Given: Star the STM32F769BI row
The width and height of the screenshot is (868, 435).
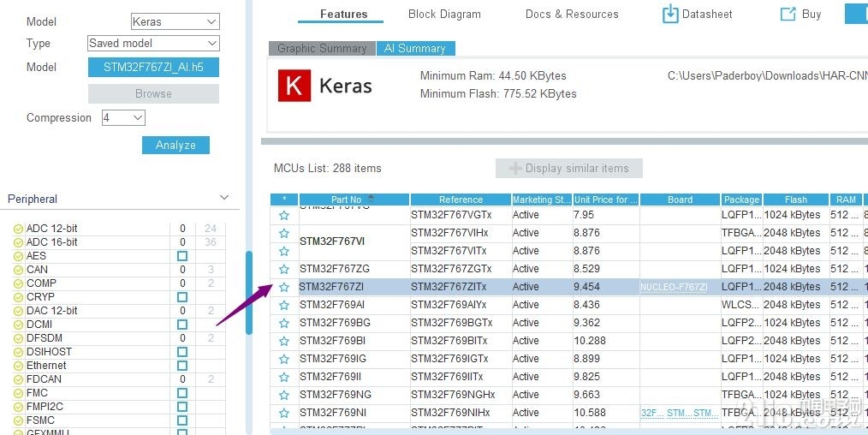Looking at the screenshot, I should [x=284, y=341].
